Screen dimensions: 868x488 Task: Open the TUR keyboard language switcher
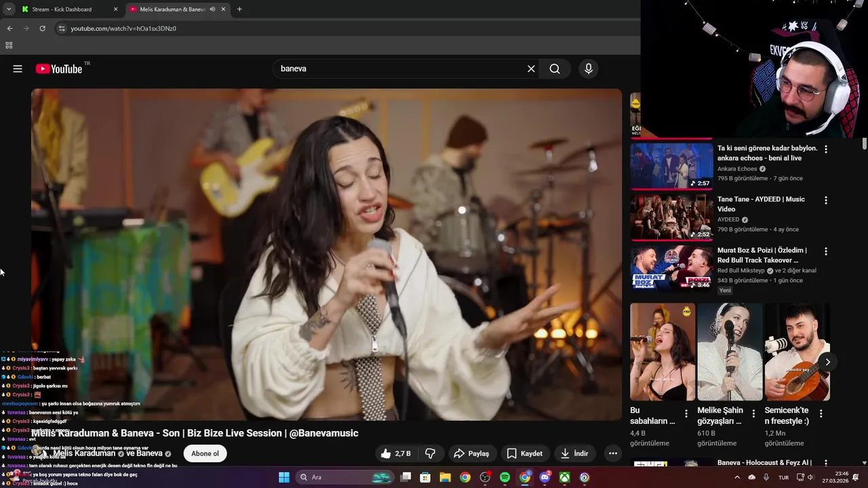click(783, 477)
